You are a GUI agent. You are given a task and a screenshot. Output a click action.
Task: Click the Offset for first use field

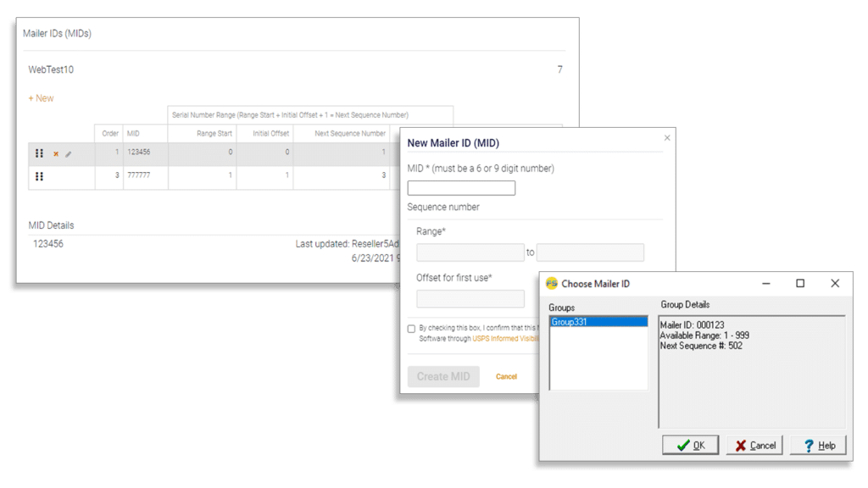click(x=470, y=298)
